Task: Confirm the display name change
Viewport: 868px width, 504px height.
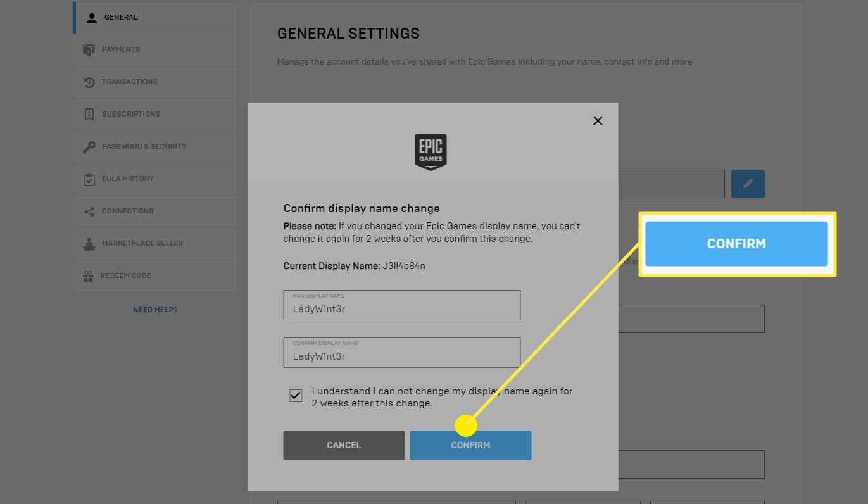Action: (470, 445)
